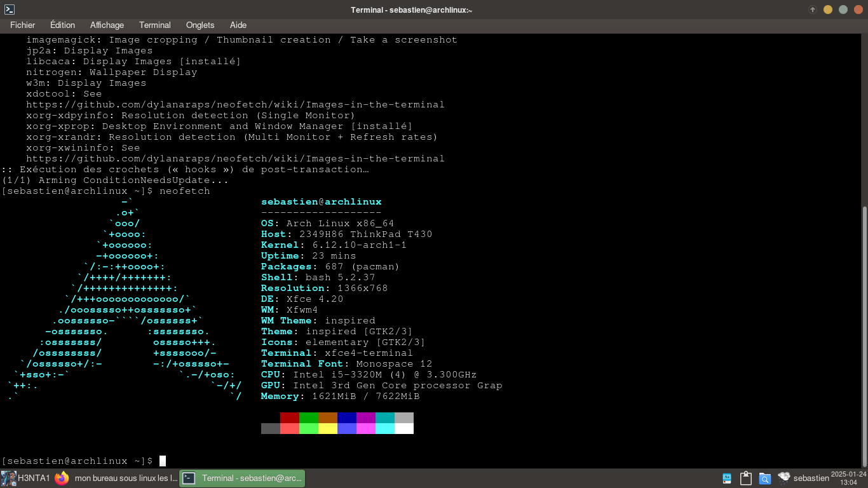Screen dimensions: 868x488
Task: Click the 'jp2a: Display Images' line
Action: click(x=89, y=50)
